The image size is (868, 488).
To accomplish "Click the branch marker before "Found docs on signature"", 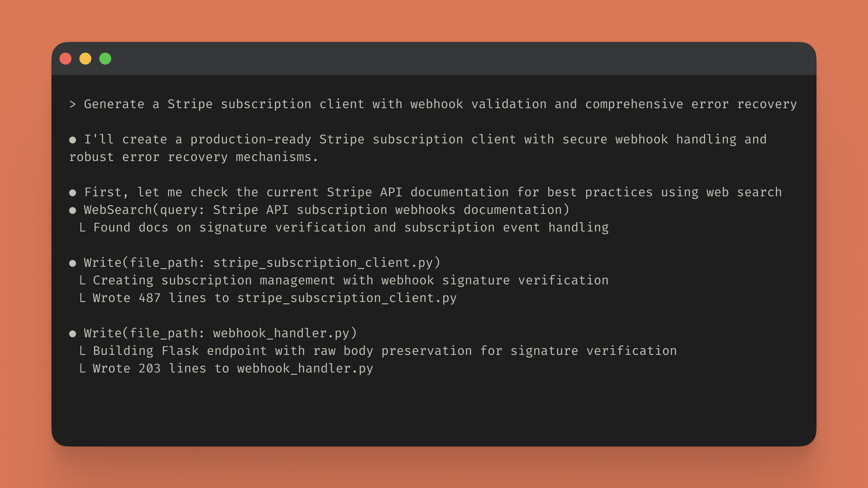I will click(82, 228).
